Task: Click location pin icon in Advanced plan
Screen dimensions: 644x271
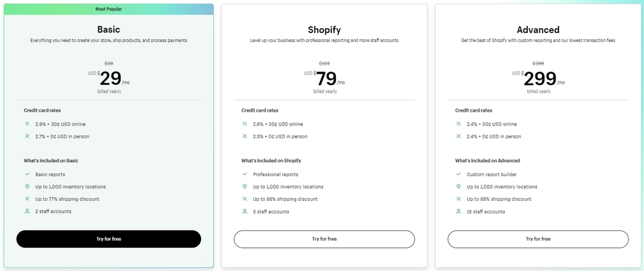Action: [x=458, y=187]
